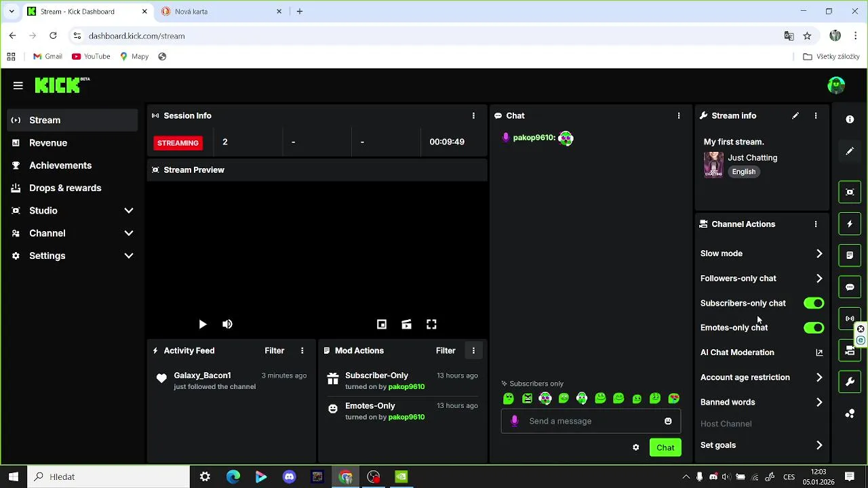Open the Gmail bookmark
Viewport: 868px width, 488px height.
(47, 56)
